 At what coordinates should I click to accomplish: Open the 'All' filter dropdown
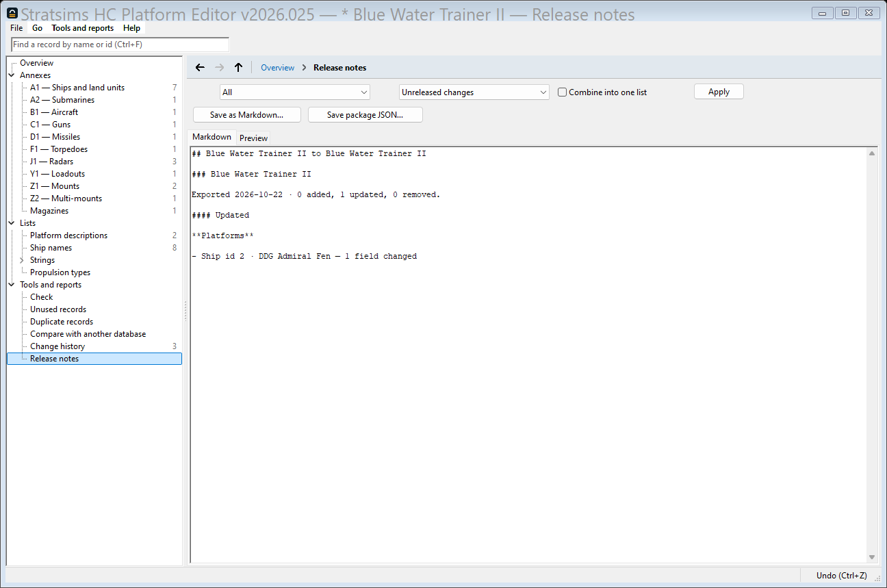295,92
